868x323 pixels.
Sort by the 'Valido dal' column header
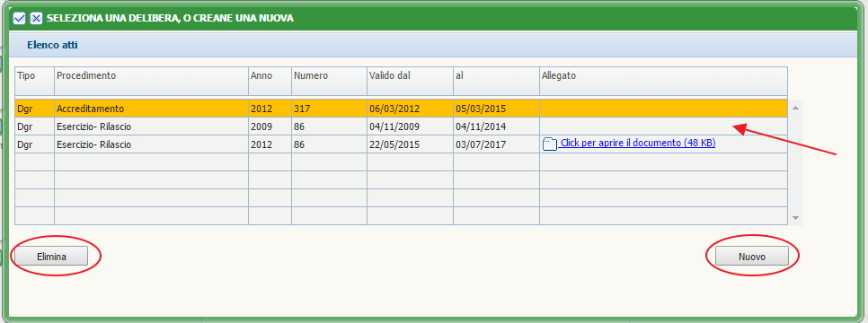tap(410, 82)
